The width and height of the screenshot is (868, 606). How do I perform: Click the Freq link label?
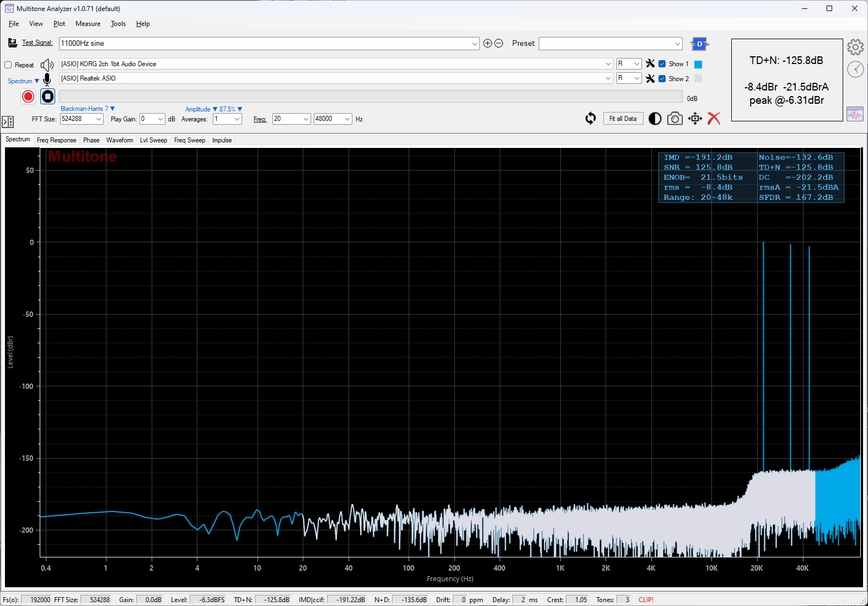[260, 119]
